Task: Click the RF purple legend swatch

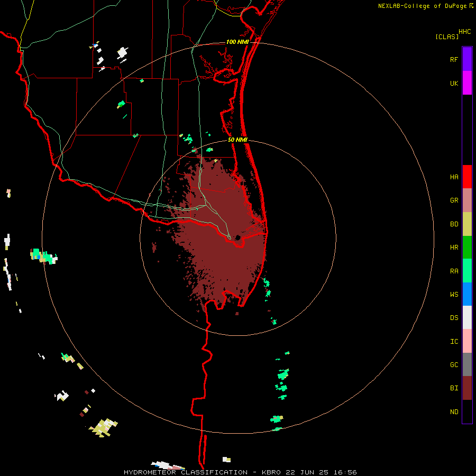Action: pyautogui.click(x=467, y=59)
